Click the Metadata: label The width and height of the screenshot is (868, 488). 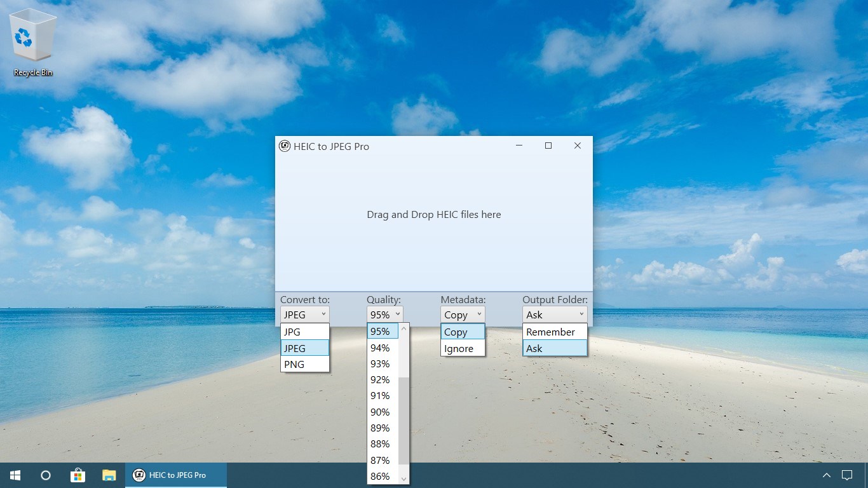pos(463,299)
